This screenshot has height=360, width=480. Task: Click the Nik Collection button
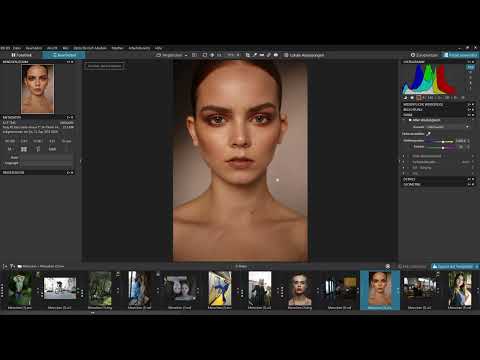coord(412,266)
